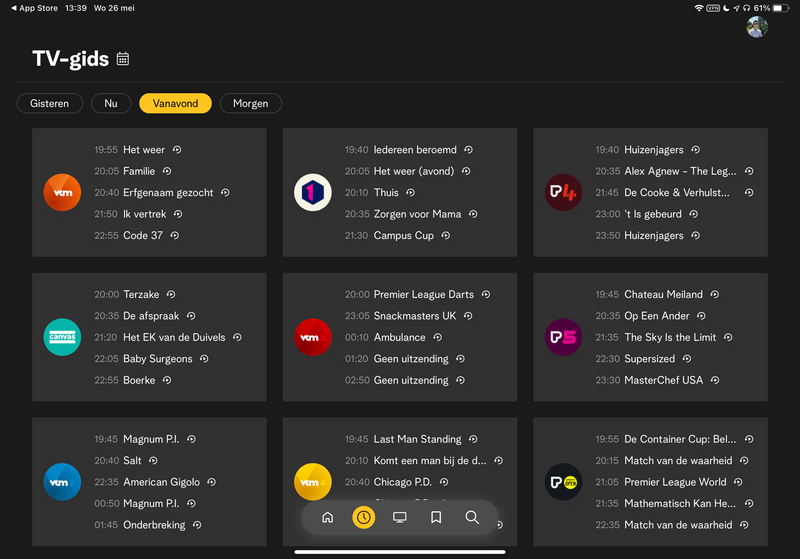
Task: Open the program Erfgenaam gezocht
Action: pyautogui.click(x=167, y=193)
